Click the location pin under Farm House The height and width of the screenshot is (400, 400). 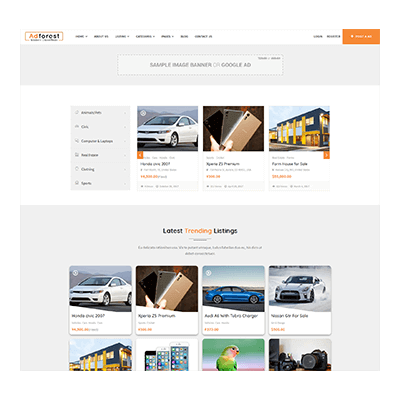point(273,170)
